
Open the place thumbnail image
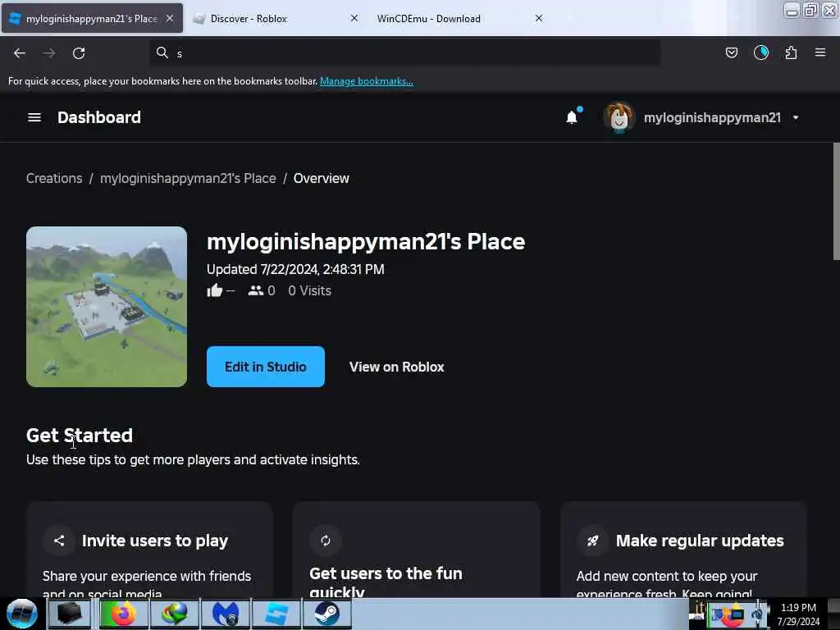point(107,307)
